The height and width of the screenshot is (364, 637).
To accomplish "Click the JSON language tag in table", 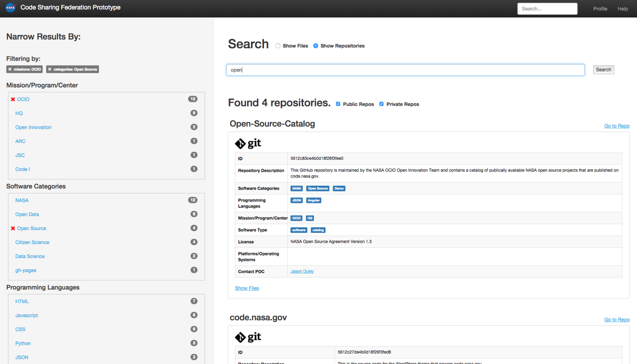I will pyautogui.click(x=296, y=200).
